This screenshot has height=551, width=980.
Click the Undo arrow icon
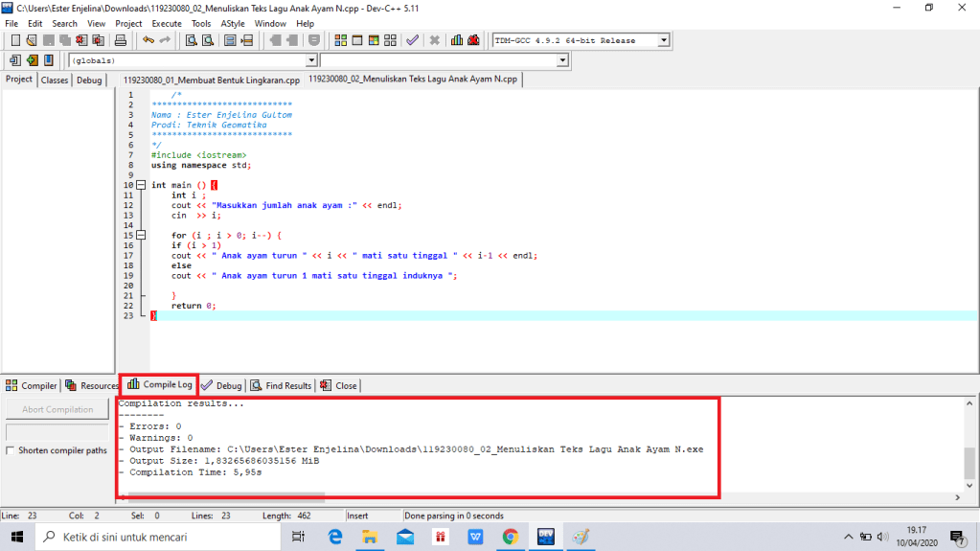tap(148, 40)
